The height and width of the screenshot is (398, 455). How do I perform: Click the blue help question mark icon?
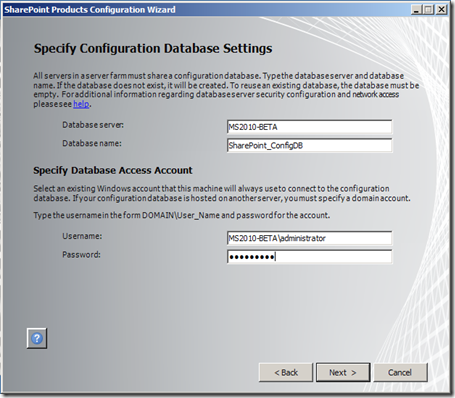[37, 338]
